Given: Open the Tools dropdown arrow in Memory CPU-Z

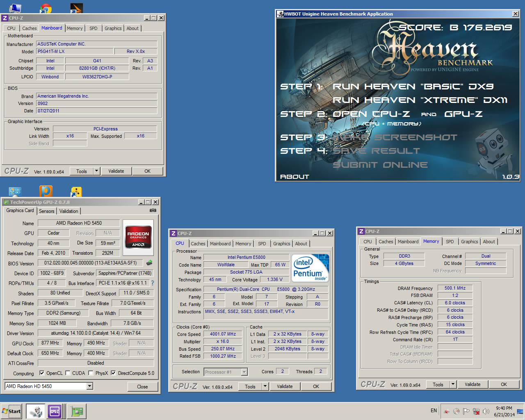Looking at the screenshot, I should [x=453, y=384].
